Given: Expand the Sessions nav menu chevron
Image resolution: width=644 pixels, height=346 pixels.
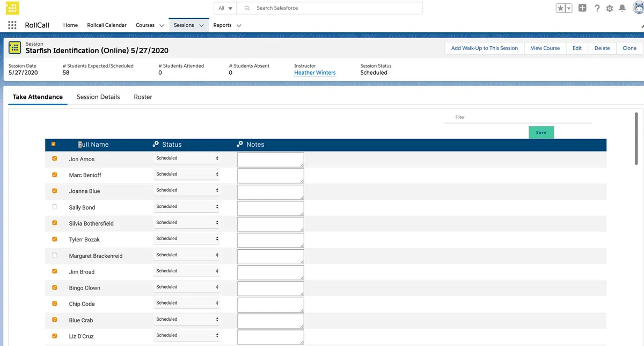Looking at the screenshot, I should click(x=202, y=25).
